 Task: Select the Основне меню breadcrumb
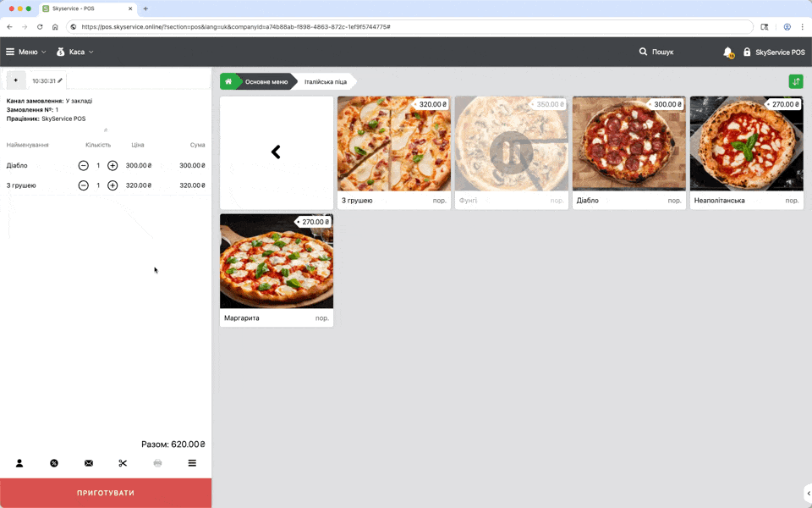tap(266, 82)
